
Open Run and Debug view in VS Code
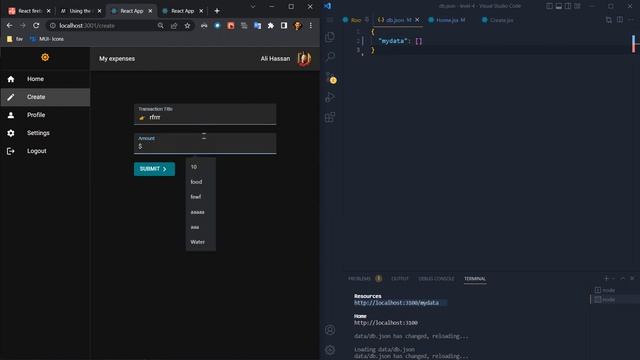tap(330, 98)
